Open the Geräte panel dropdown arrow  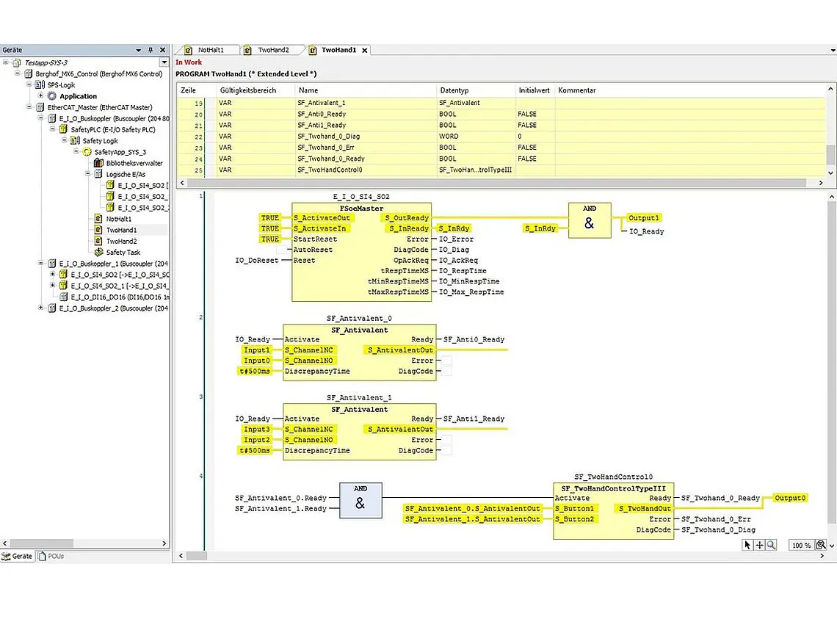click(138, 50)
